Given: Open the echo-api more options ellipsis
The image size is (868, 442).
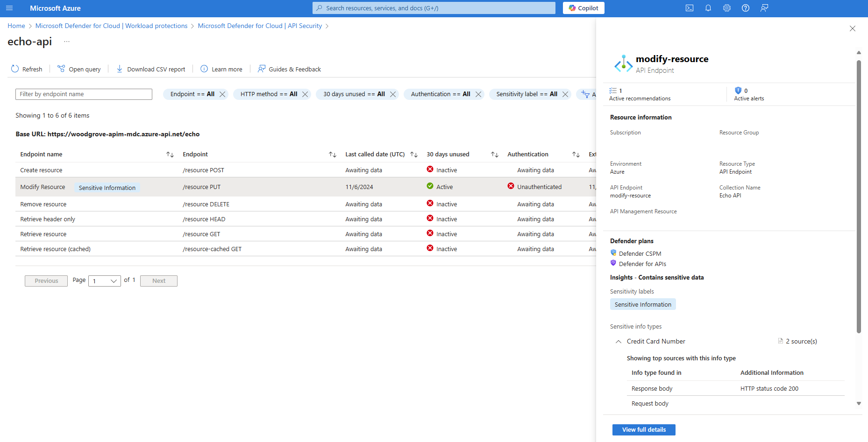Looking at the screenshot, I should tap(67, 42).
